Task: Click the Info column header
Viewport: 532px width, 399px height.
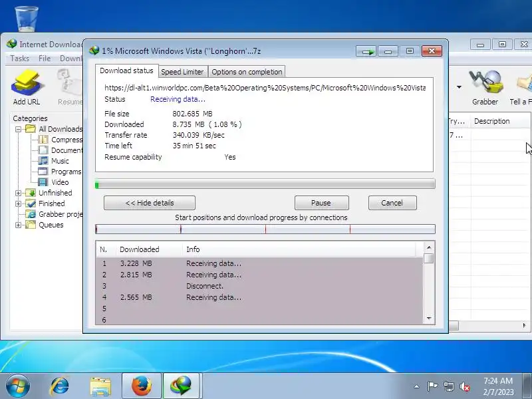Action: point(299,249)
